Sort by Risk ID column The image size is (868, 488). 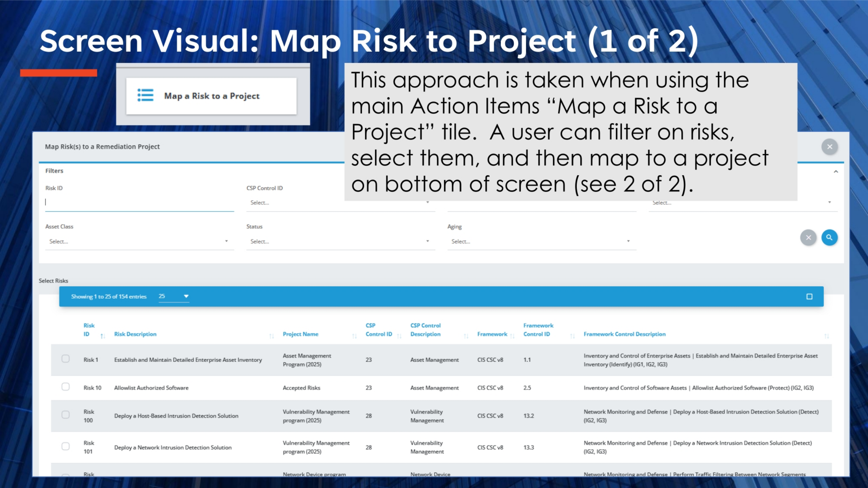103,336
